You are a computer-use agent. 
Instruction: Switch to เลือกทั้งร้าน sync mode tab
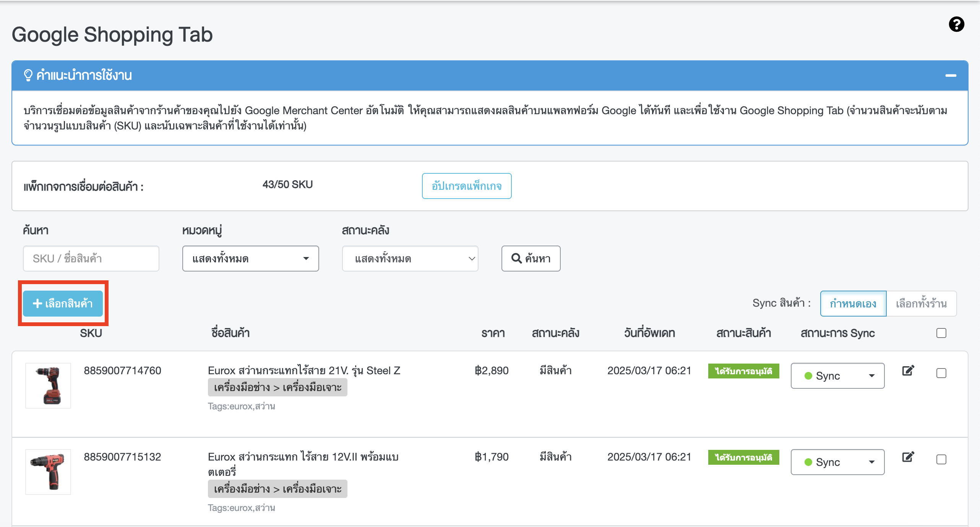(921, 304)
